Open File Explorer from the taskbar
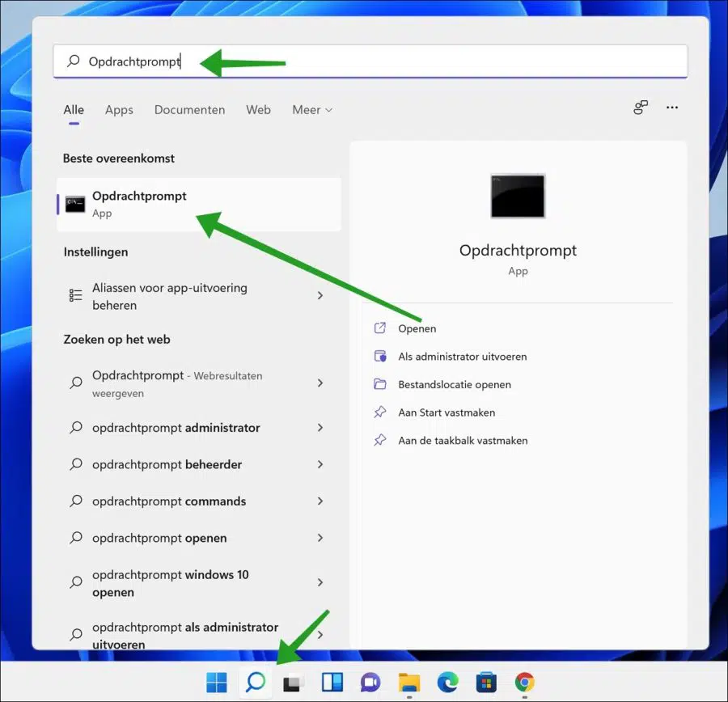Viewport: 728px width, 702px height. click(x=409, y=683)
